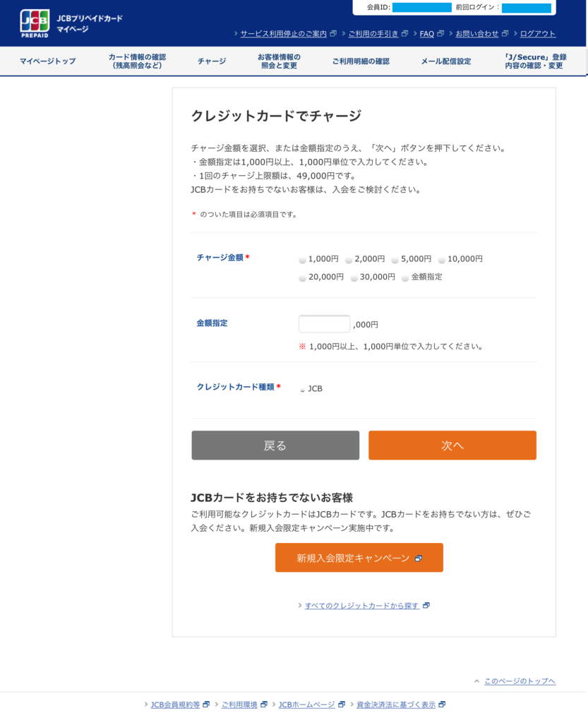The image size is (588, 723).
Task: Click external icon on 新規入会限定キャンペーン button
Action: (x=419, y=558)
